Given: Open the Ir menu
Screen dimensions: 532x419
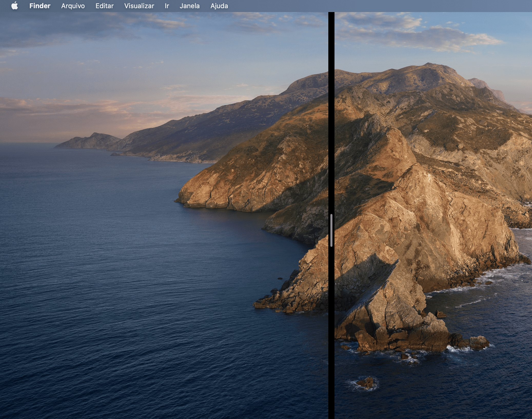Looking at the screenshot, I should [167, 6].
